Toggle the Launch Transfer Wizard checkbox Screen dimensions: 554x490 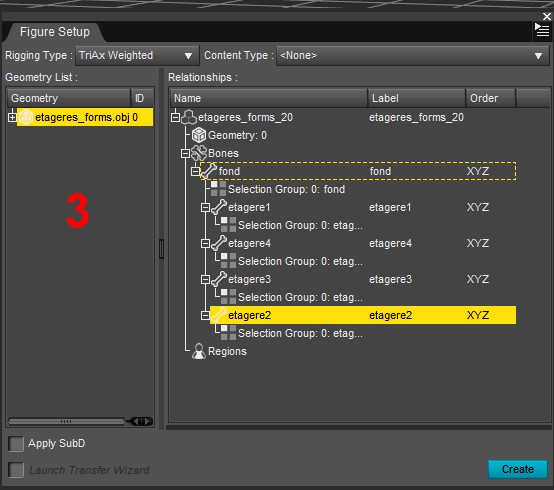pyautogui.click(x=16, y=470)
